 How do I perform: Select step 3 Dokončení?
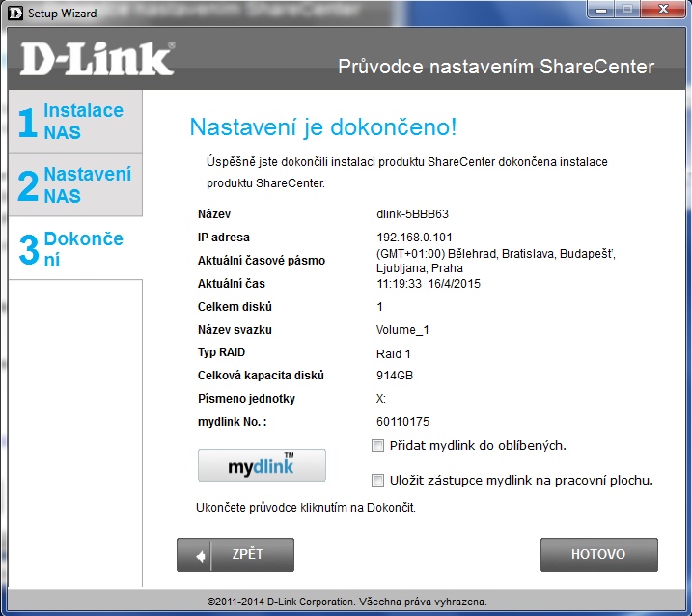[75, 248]
